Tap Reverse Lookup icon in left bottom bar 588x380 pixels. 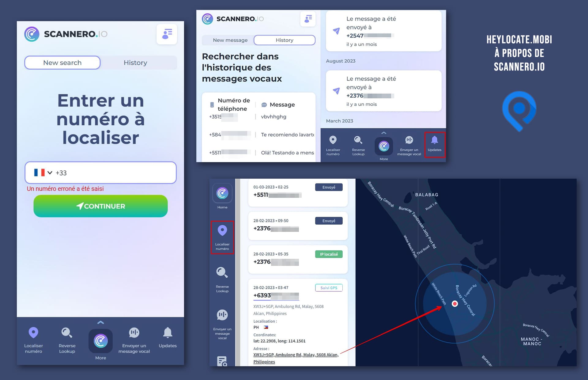(67, 340)
